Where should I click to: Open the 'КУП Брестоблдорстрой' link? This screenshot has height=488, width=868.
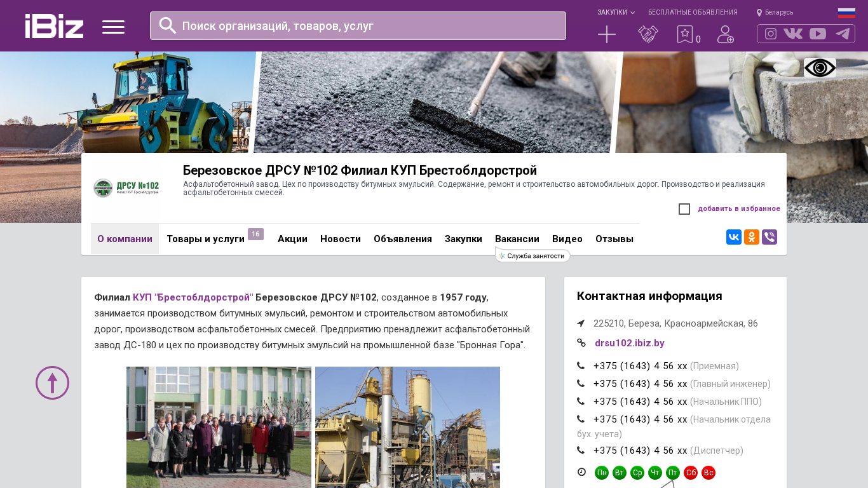pos(193,297)
